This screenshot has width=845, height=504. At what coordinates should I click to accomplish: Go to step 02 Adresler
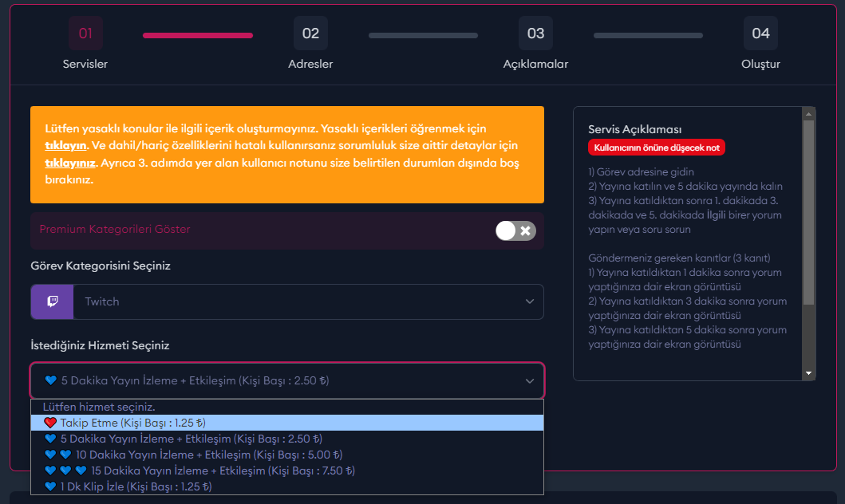coord(310,44)
